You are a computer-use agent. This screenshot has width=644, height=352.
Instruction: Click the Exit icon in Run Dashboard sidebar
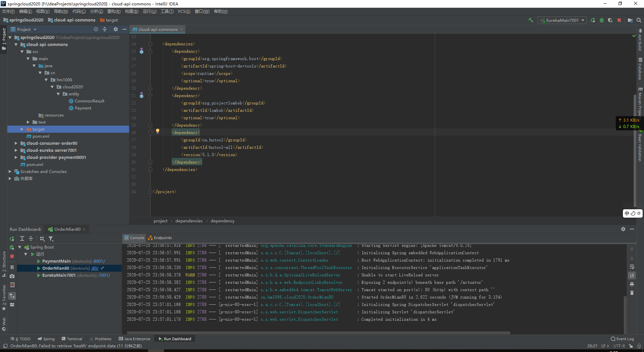12,285
